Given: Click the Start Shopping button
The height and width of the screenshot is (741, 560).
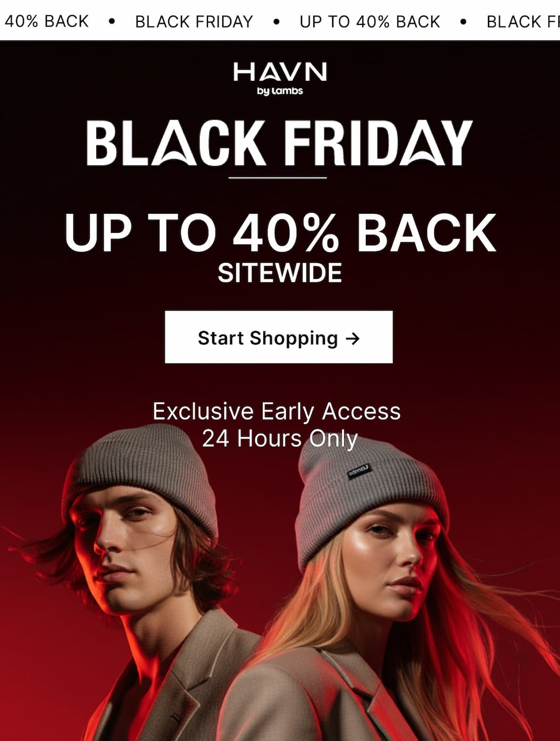Looking at the screenshot, I should (279, 337).
